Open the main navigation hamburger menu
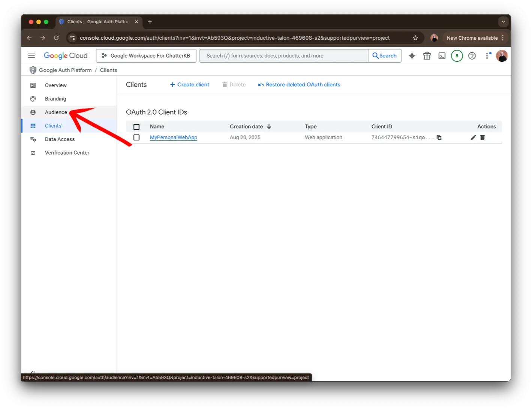Viewport: 532px width, 409px height. coord(31,56)
